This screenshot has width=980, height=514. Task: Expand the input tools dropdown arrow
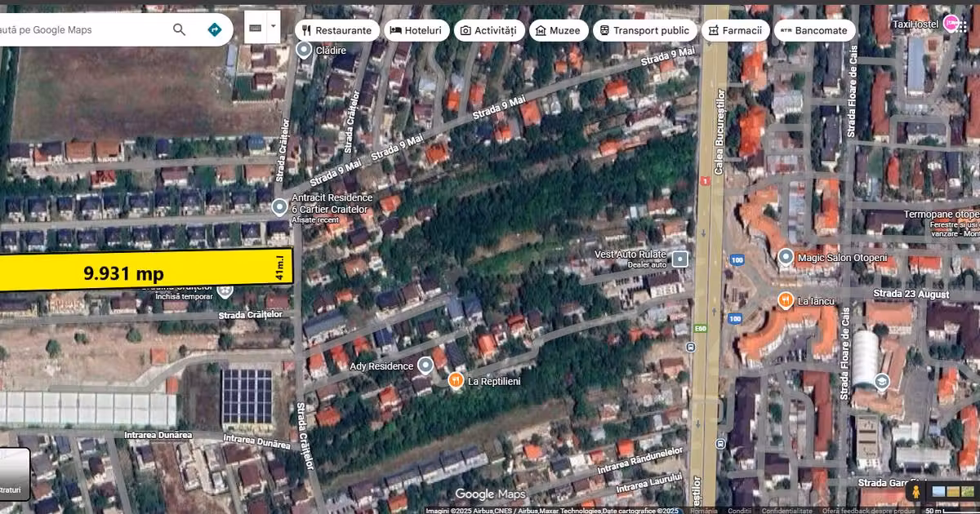click(x=274, y=27)
